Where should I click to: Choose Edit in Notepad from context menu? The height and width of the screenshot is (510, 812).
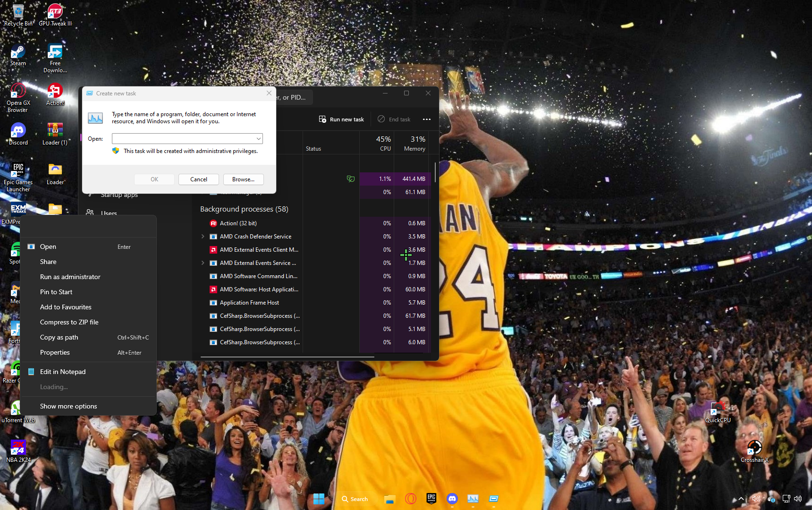[x=88, y=372]
